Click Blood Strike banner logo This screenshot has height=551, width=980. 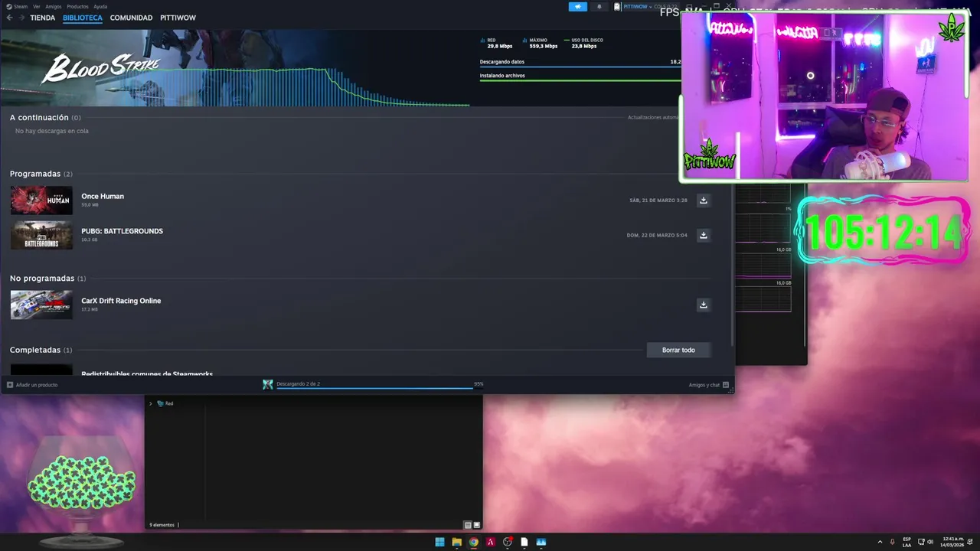100,69
